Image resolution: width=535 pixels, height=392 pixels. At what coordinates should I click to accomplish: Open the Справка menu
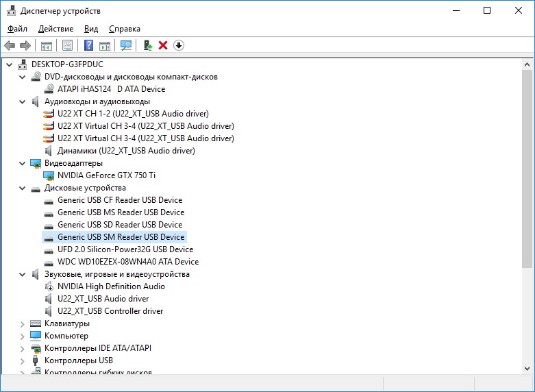click(124, 29)
